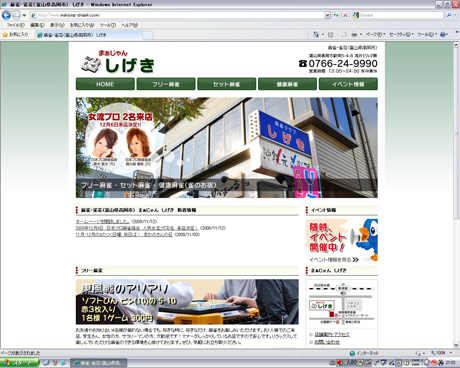Stop loading with the red X icon
The image size is (460, 368).
345,15
